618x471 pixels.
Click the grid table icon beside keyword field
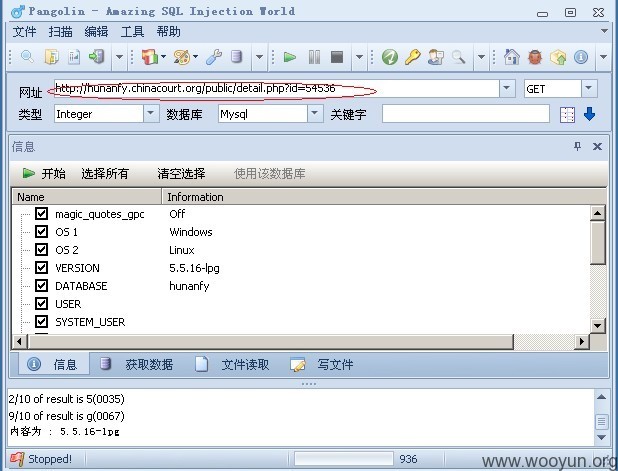[567, 115]
